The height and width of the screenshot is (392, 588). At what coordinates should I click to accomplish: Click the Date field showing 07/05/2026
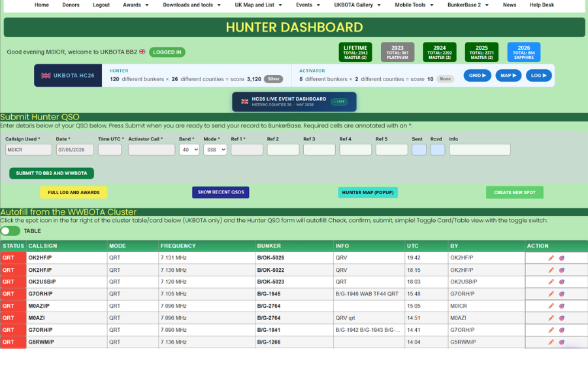75,150
